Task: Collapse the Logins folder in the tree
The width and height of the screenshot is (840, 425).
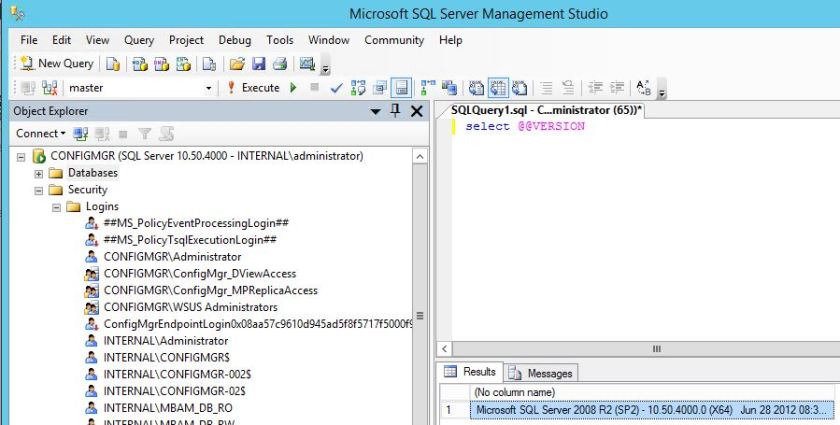Action: 56,207
